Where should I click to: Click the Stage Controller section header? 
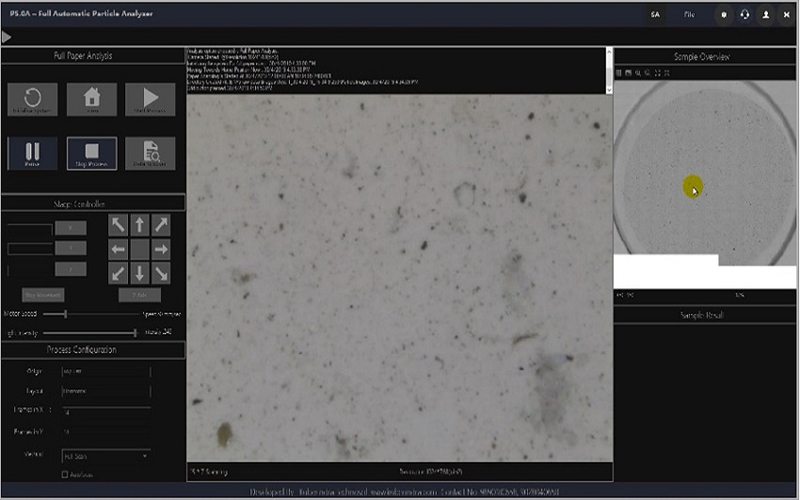click(x=93, y=204)
